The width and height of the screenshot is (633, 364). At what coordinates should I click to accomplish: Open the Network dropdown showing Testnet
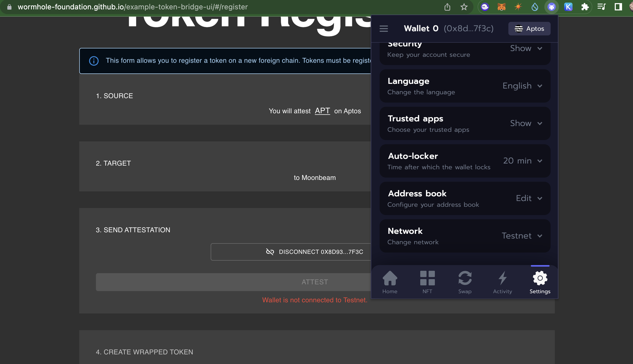(x=522, y=236)
